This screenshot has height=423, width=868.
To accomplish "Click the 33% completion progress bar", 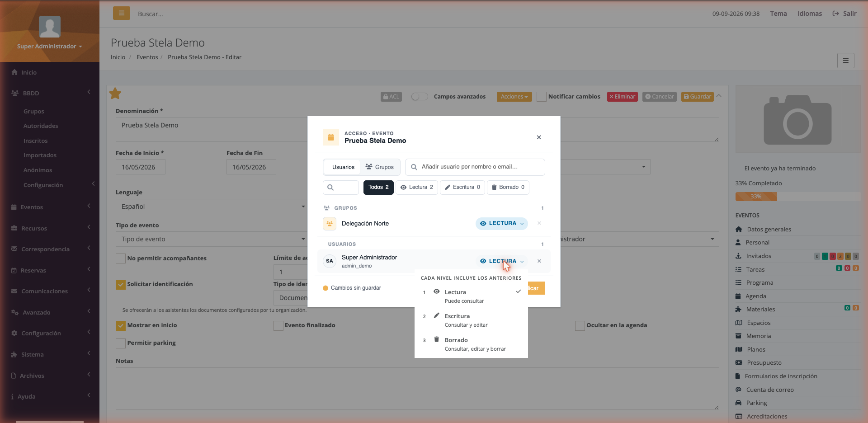I will [x=798, y=197].
